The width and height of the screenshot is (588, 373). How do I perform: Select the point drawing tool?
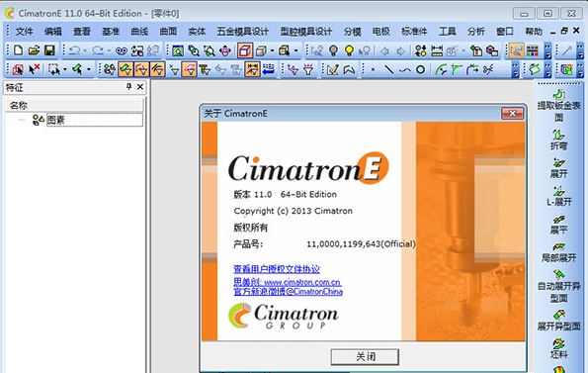coord(373,70)
